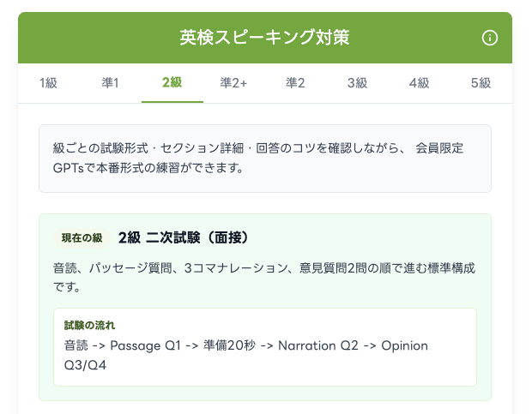
Task: Open the info icon in the green header
Action: click(x=490, y=38)
